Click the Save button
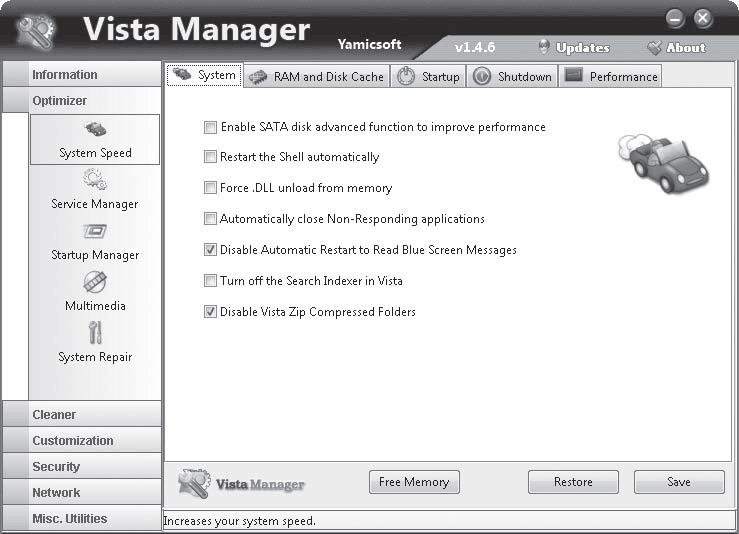The height and width of the screenshot is (534, 739). point(679,482)
